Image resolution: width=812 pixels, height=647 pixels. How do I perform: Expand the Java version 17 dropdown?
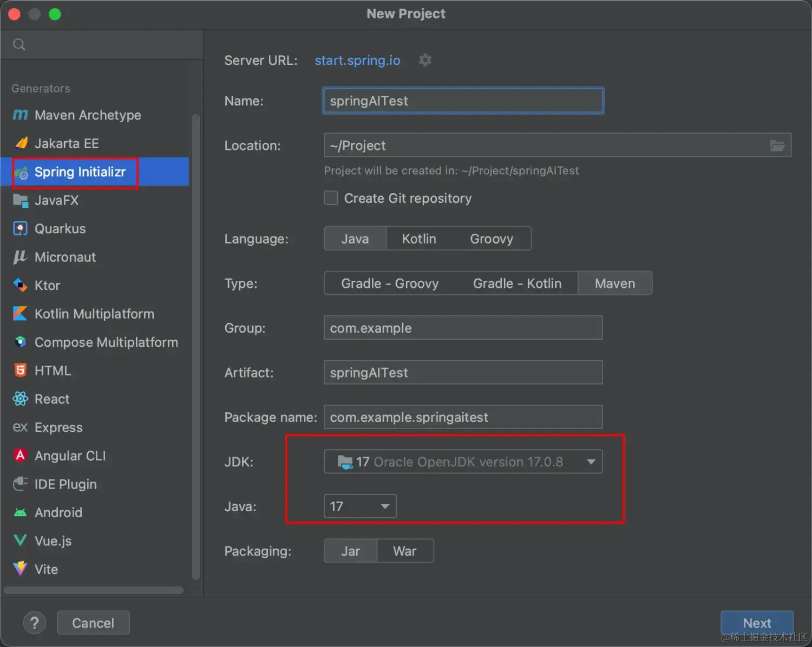click(360, 506)
